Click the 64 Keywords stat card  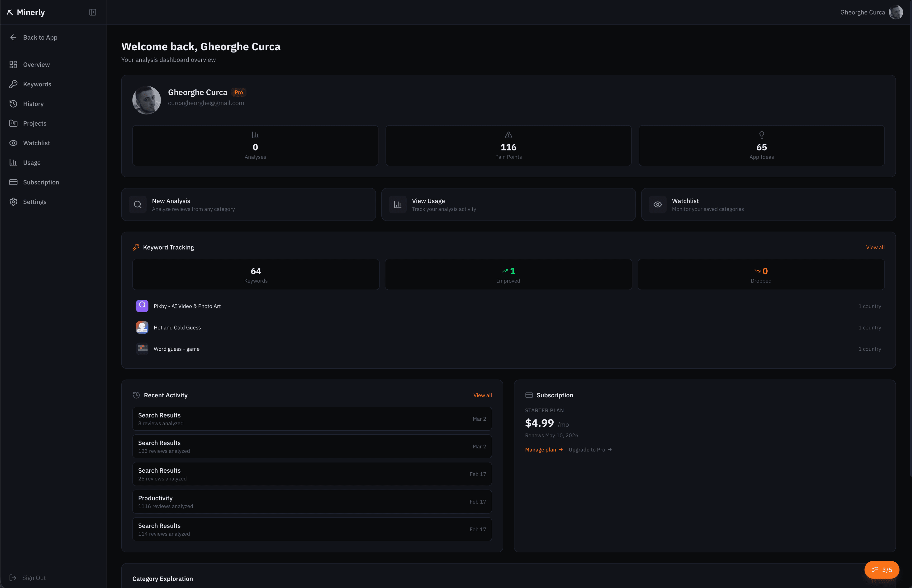256,274
